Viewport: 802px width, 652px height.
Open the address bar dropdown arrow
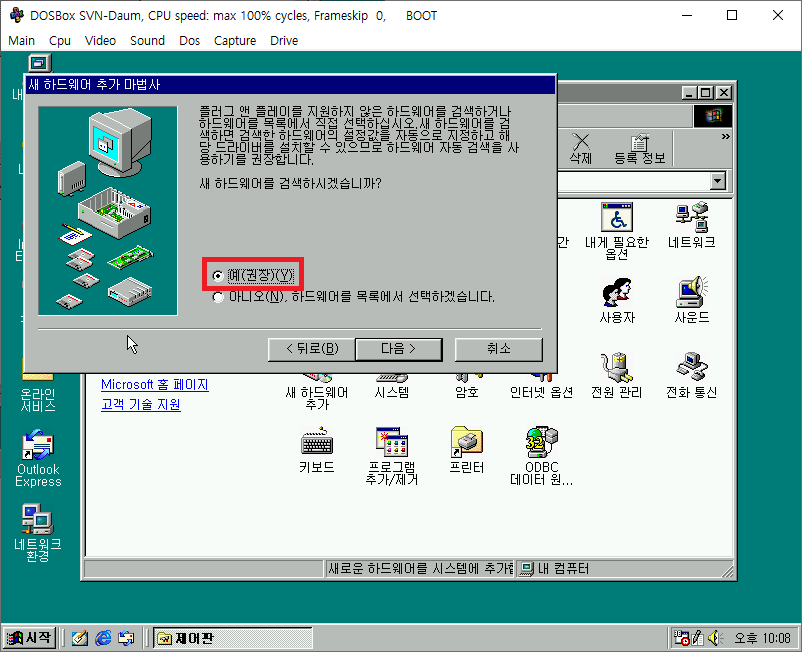(718, 181)
